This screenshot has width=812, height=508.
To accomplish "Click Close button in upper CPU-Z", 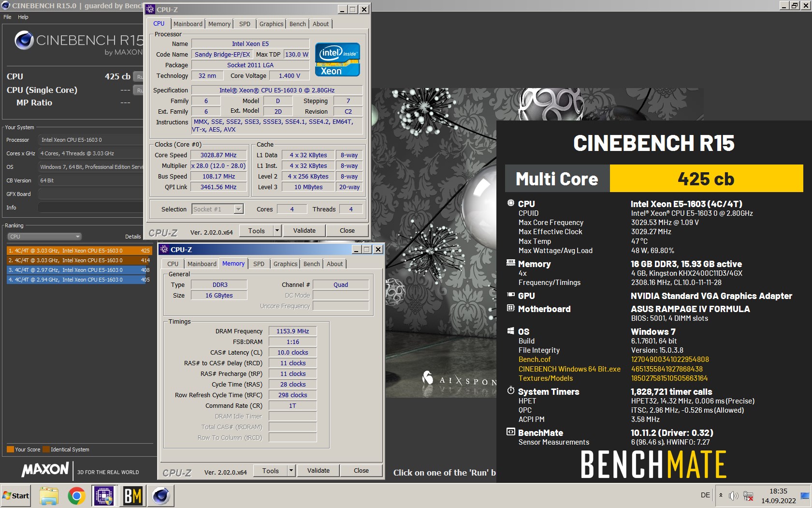I will (x=347, y=231).
